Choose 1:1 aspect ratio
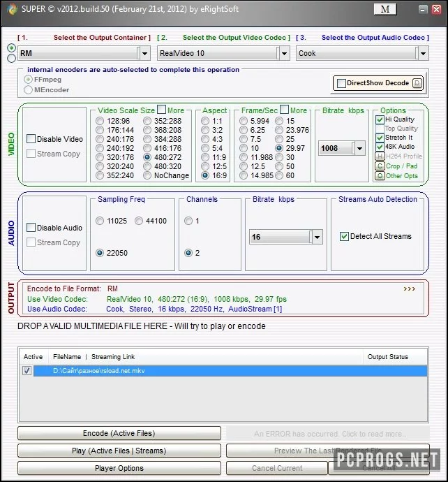Screen dimensions: 448x482 pyautogui.click(x=205, y=121)
